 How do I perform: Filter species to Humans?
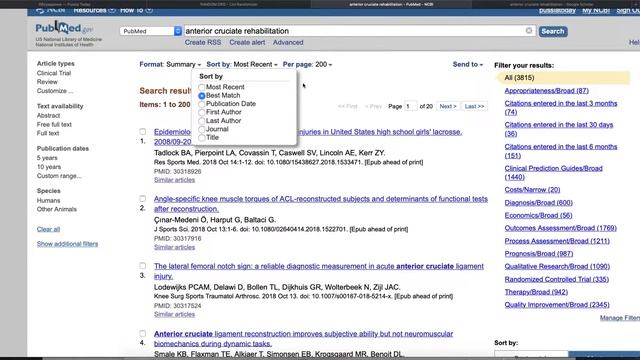[x=48, y=200]
